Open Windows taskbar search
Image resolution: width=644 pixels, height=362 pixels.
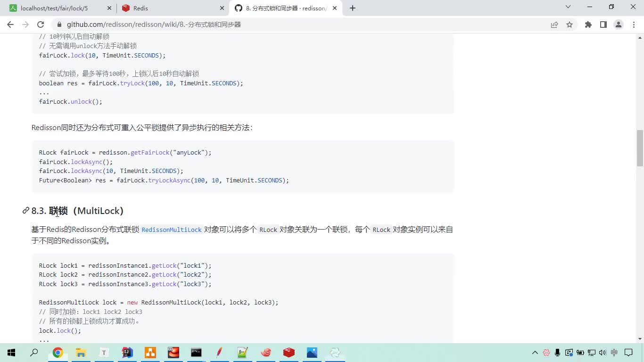click(x=34, y=353)
